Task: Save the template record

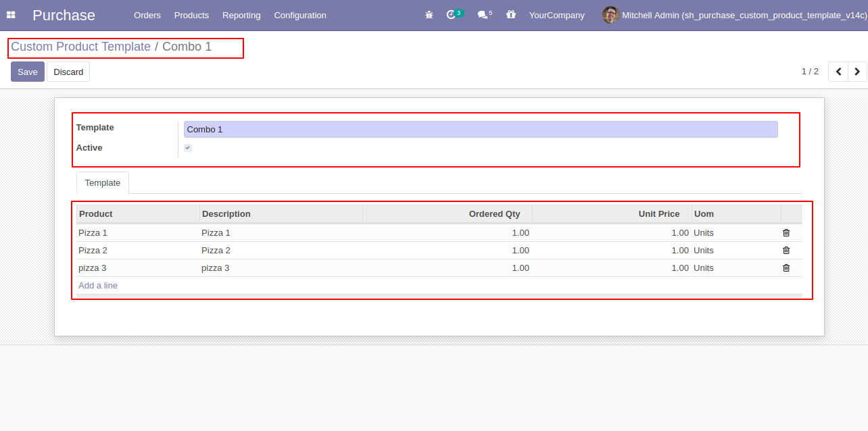Action: tap(28, 72)
